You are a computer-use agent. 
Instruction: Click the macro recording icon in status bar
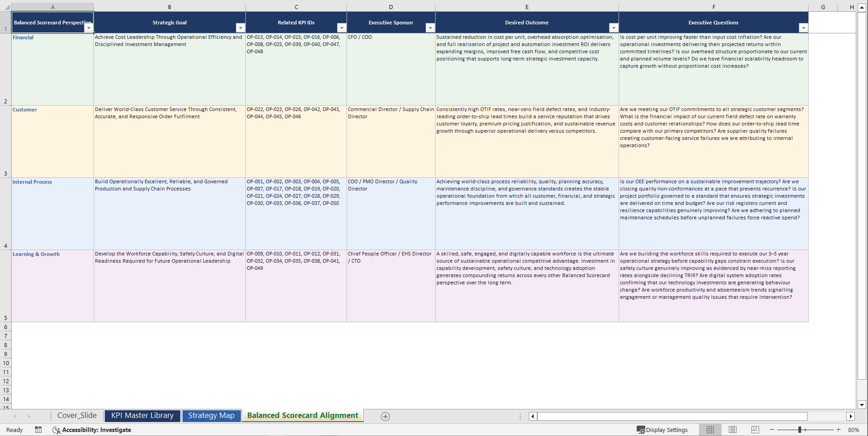pyautogui.click(x=38, y=430)
